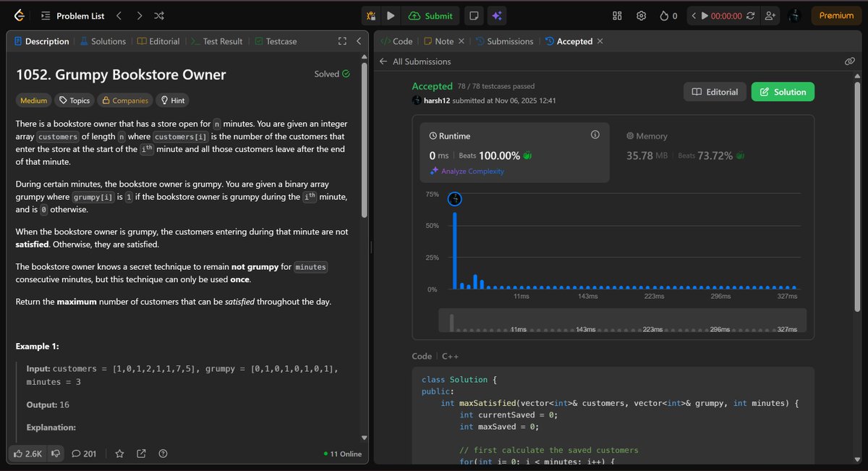Click Analyze Complexity link
Screen dimensions: 868x471
[x=467, y=171]
